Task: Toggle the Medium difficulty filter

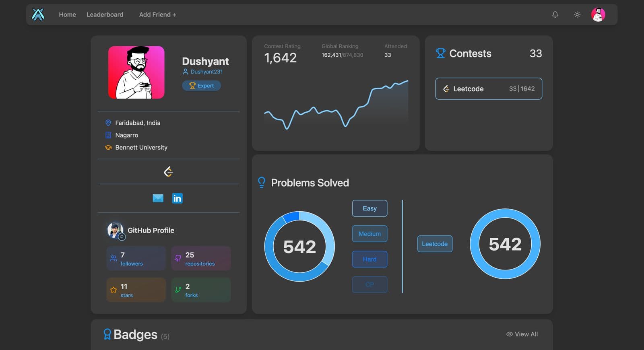Action: (369, 234)
